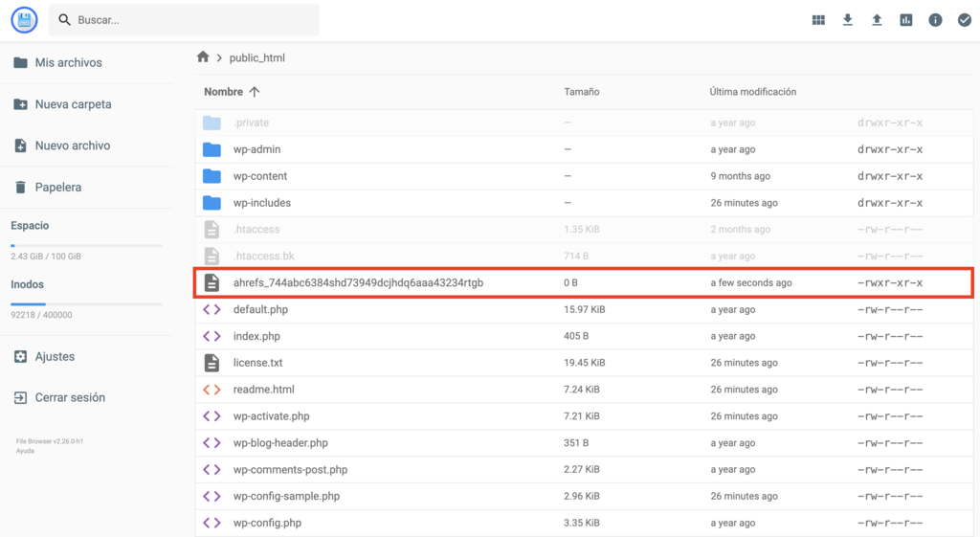Click the upload icon in header
This screenshot has width=980, height=537.
click(x=877, y=20)
